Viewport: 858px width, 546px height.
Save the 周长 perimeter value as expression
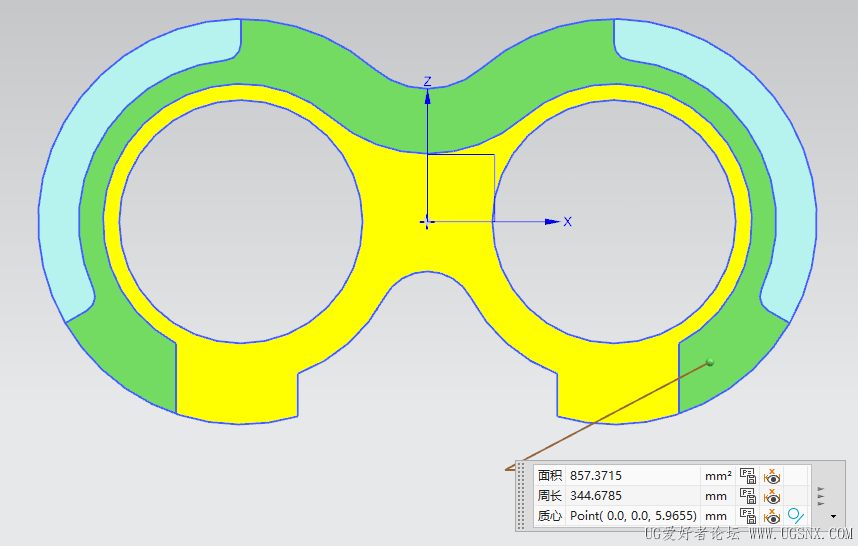747,496
